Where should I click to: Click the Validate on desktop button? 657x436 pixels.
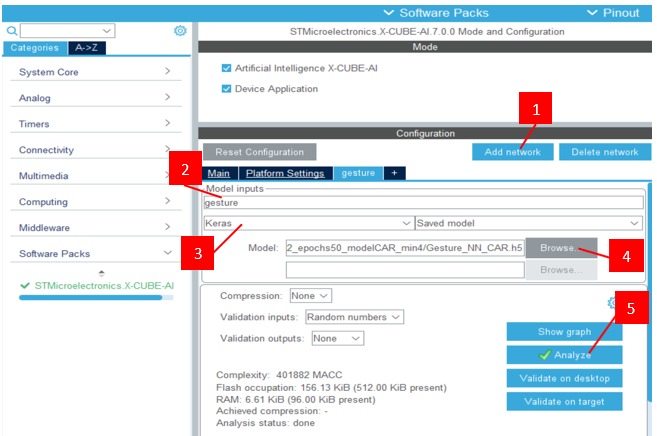564,378
